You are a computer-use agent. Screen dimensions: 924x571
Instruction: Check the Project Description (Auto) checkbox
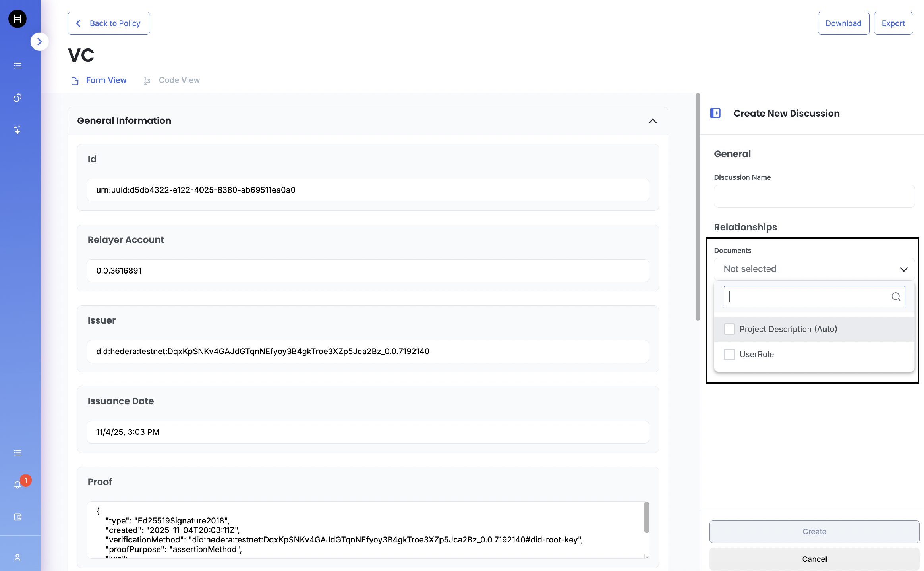pyautogui.click(x=729, y=329)
